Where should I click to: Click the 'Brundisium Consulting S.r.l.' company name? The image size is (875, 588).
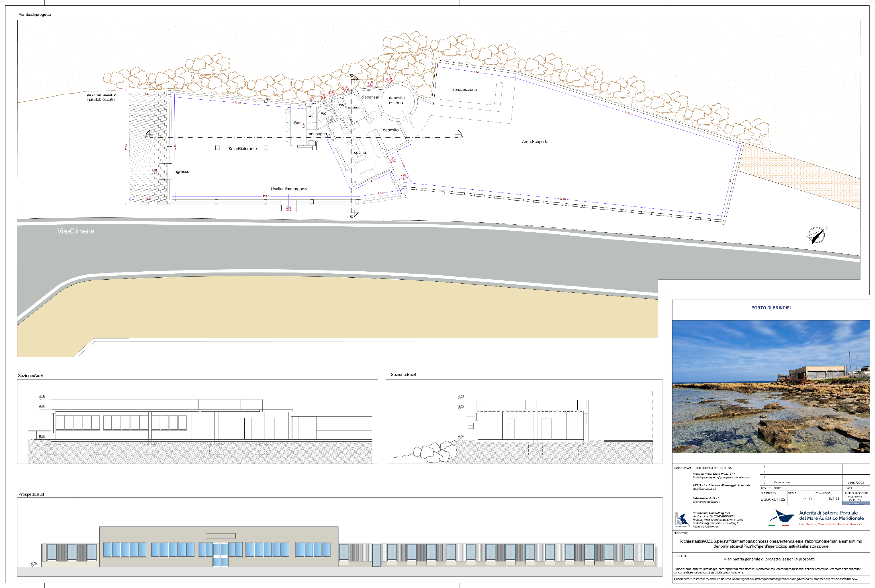(712, 513)
